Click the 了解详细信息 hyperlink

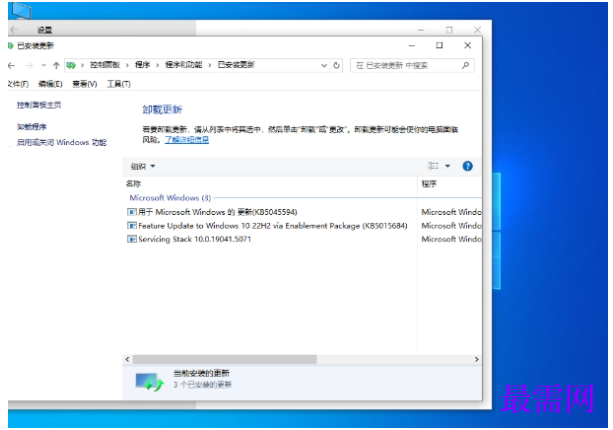pos(186,140)
